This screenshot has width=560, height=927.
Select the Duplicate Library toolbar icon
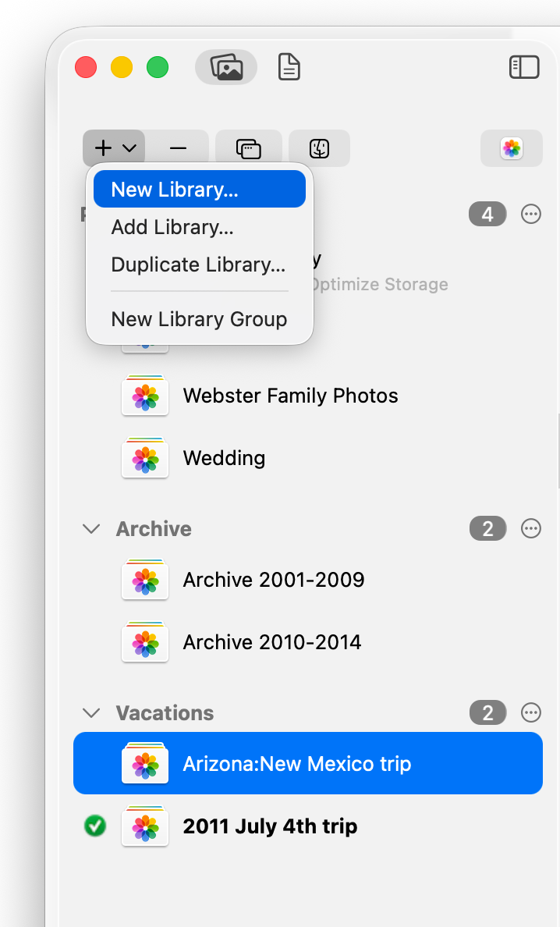(248, 147)
